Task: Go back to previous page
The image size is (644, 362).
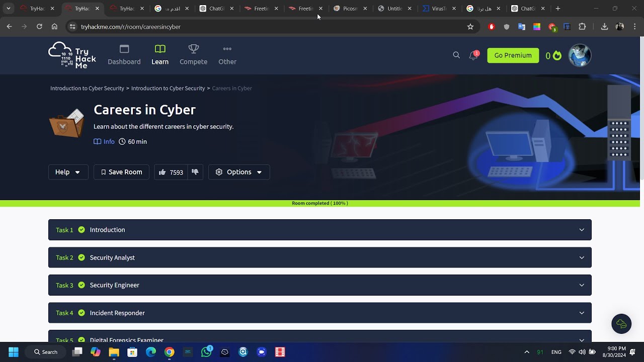Action: pyautogui.click(x=9, y=27)
